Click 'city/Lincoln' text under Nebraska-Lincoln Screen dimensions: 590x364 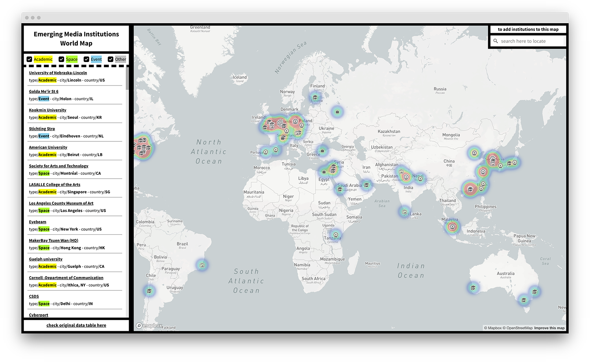point(70,80)
